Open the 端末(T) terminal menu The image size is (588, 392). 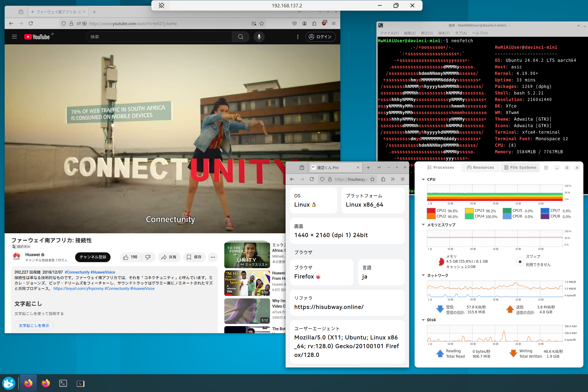point(444,33)
